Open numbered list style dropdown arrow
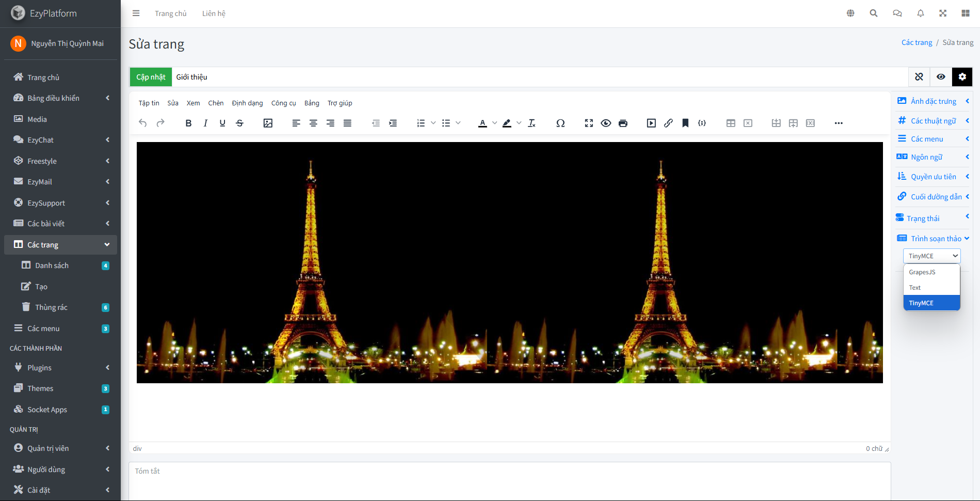 pyautogui.click(x=433, y=123)
